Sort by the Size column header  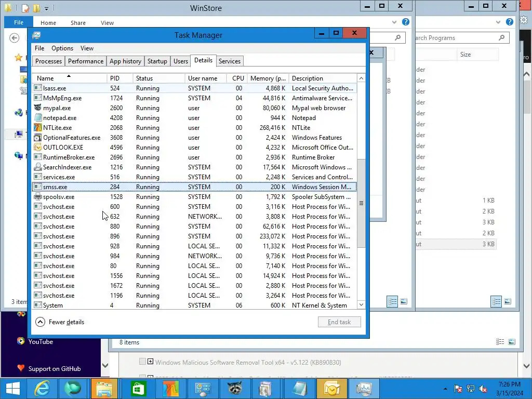pos(477,54)
